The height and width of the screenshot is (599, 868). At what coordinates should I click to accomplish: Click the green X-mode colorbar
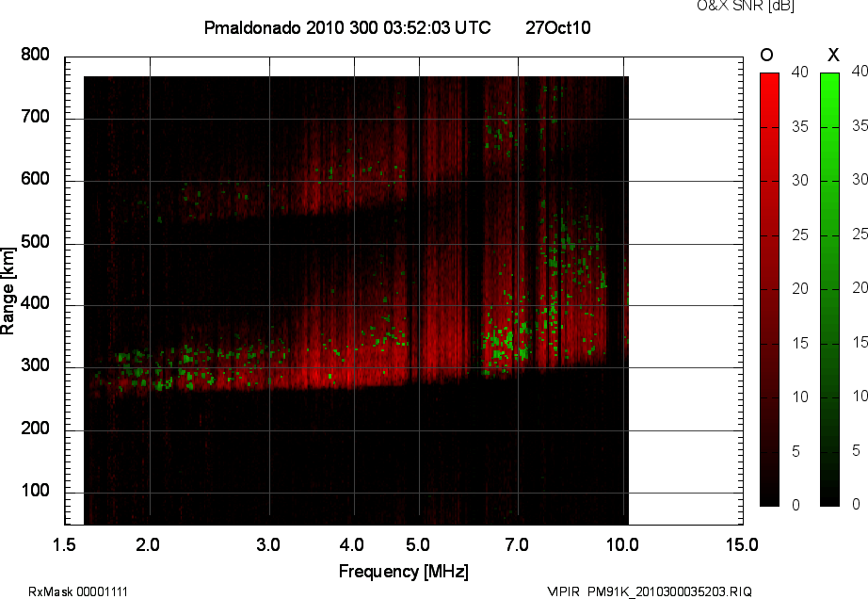point(829,289)
